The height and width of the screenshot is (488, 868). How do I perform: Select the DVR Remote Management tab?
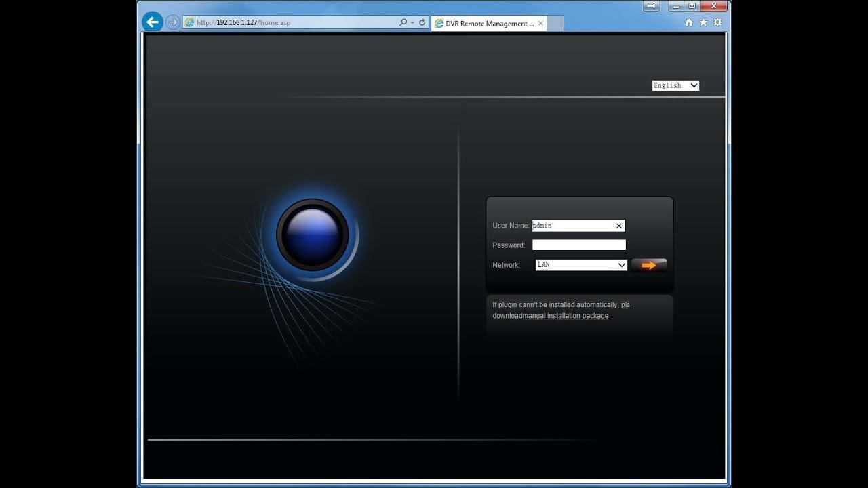[x=488, y=23]
